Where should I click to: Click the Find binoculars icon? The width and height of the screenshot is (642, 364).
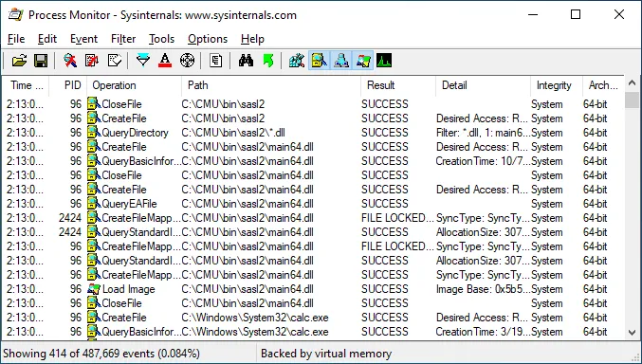246,61
